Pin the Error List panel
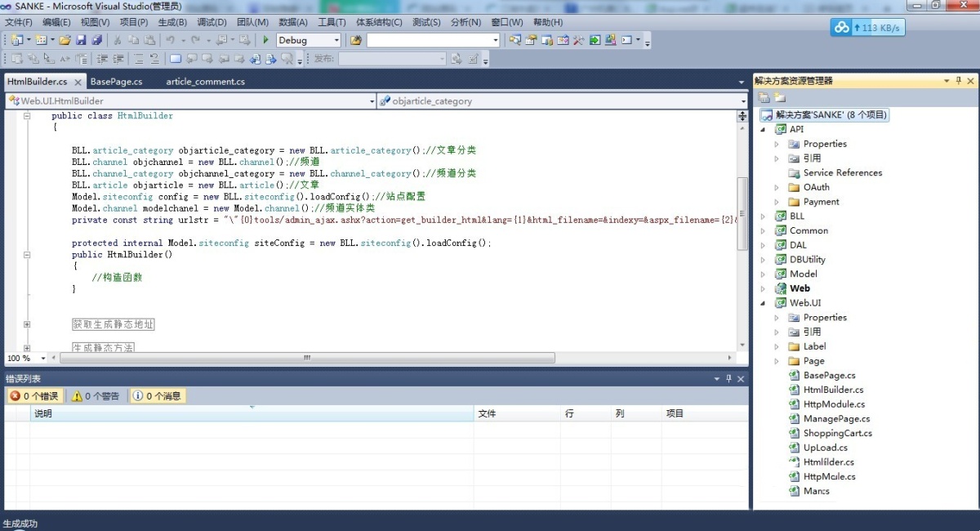This screenshot has height=531, width=980. click(x=729, y=379)
